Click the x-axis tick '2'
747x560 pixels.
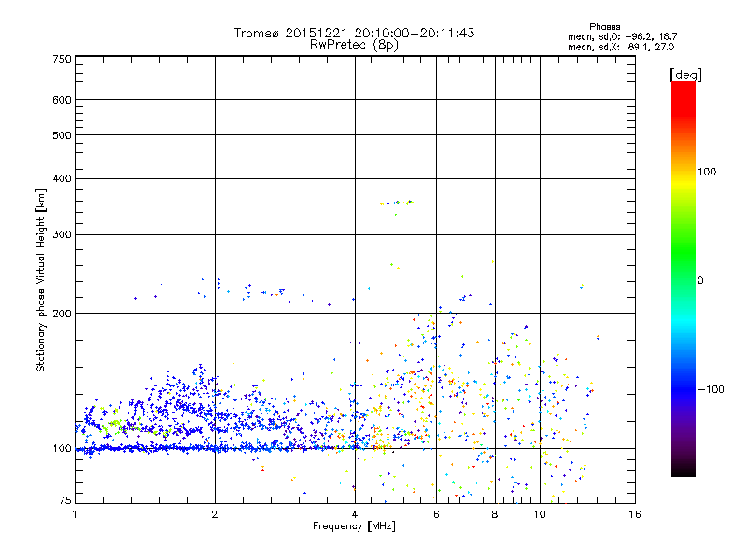pyautogui.click(x=215, y=514)
